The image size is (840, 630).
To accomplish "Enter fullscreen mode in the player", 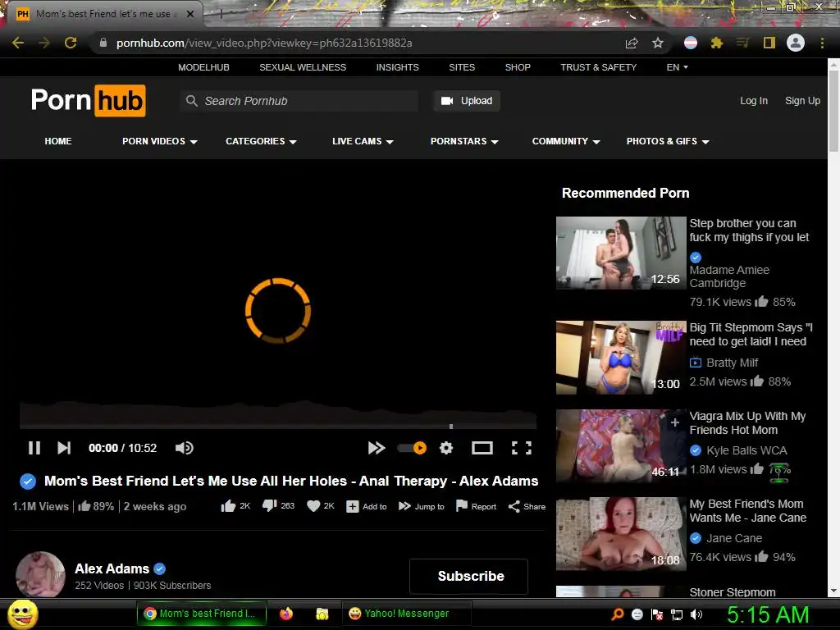I will tap(521, 448).
